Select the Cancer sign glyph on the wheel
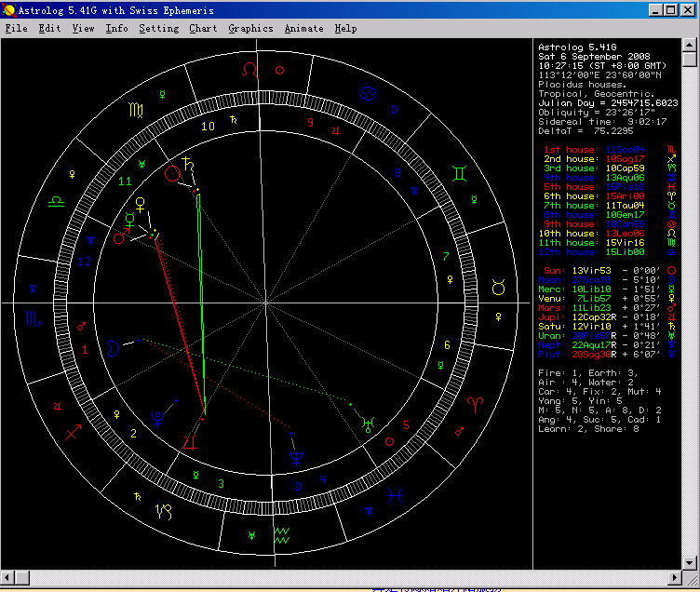Viewport: 700px width, 592px height. coord(369,92)
